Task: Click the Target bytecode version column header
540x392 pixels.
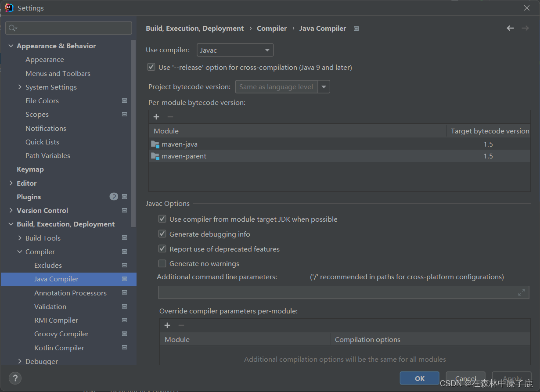Action: 489,131
